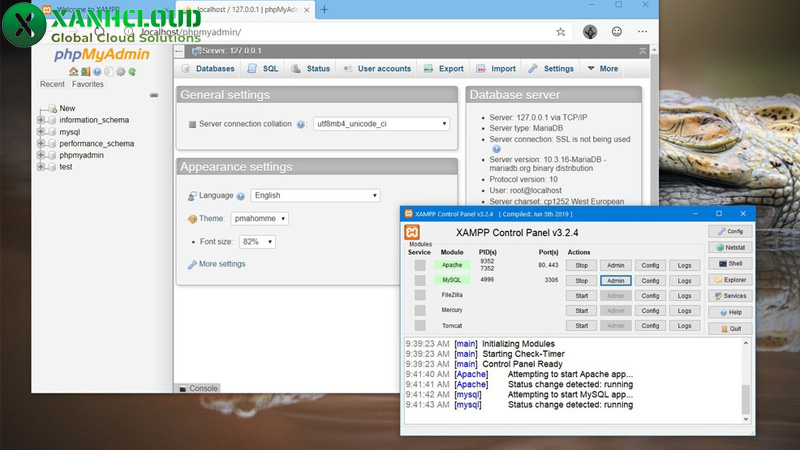Open the Settings tab
This screenshot has height=450, width=800.
(551, 68)
